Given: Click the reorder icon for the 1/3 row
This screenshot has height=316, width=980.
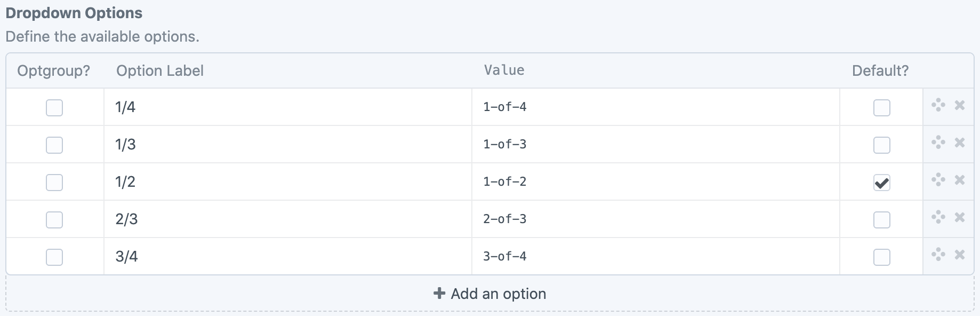Looking at the screenshot, I should tap(938, 143).
